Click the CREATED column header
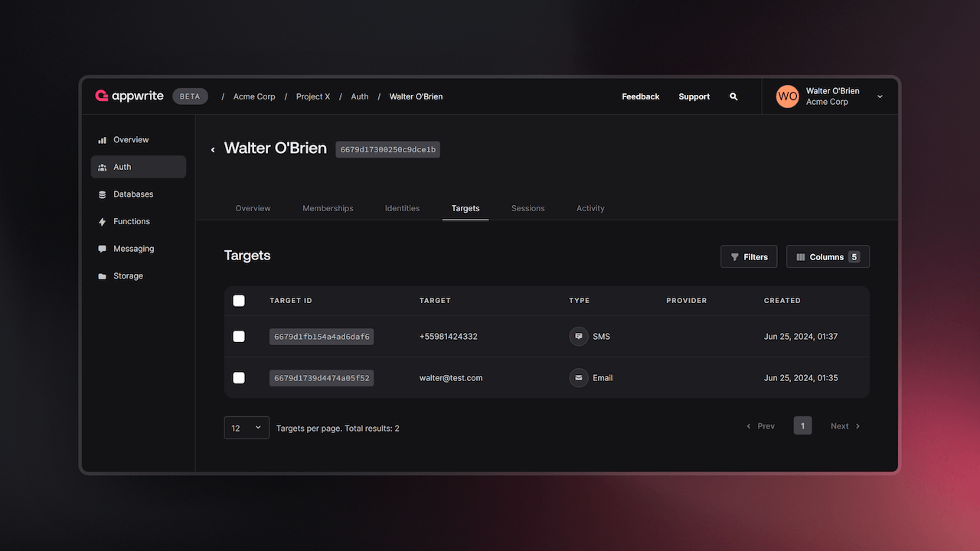980x551 pixels. click(782, 301)
